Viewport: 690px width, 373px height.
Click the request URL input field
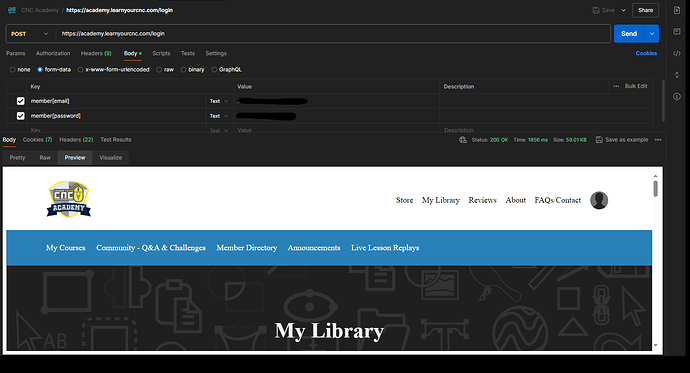[333, 34]
